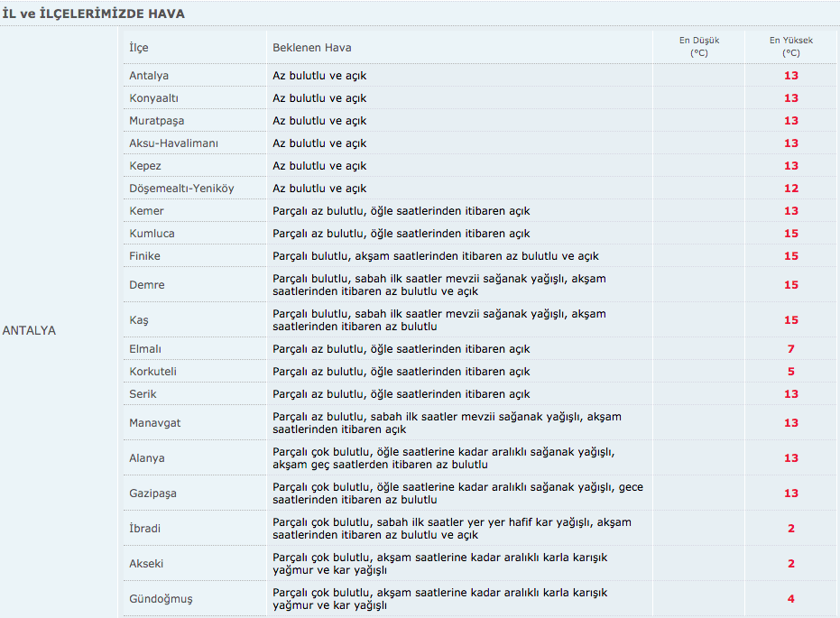Click Akseki's high temperature 2
This screenshot has height=618, width=840.
coord(791,563)
